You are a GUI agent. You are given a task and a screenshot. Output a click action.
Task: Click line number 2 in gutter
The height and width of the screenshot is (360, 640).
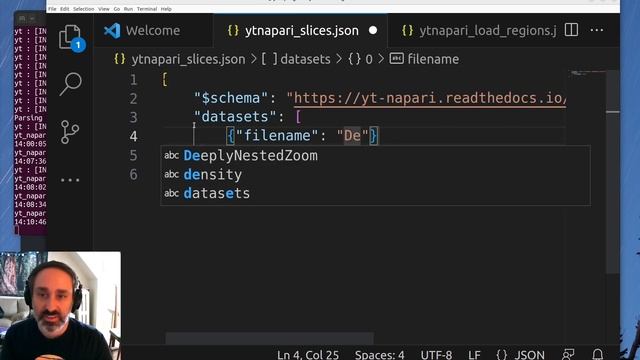(133, 99)
